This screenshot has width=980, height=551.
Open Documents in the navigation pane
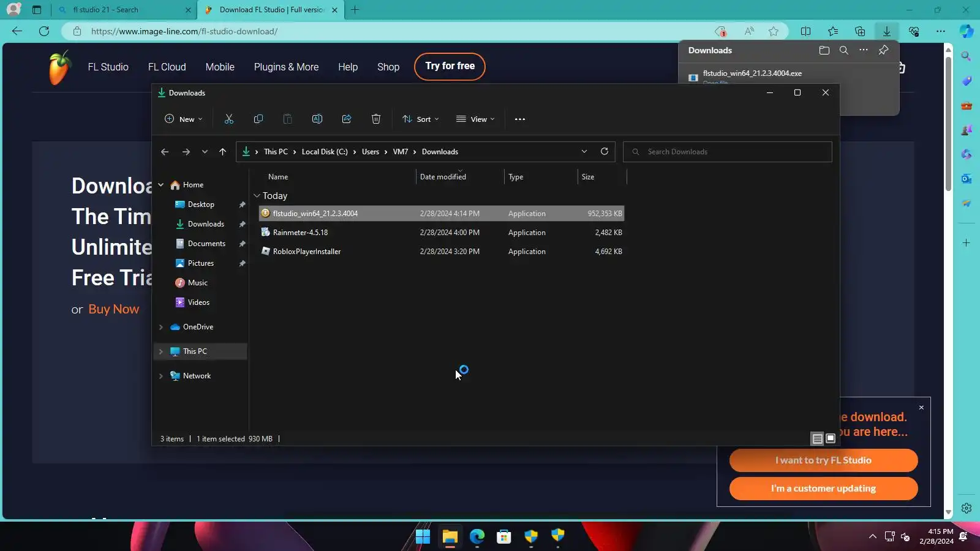(206, 244)
